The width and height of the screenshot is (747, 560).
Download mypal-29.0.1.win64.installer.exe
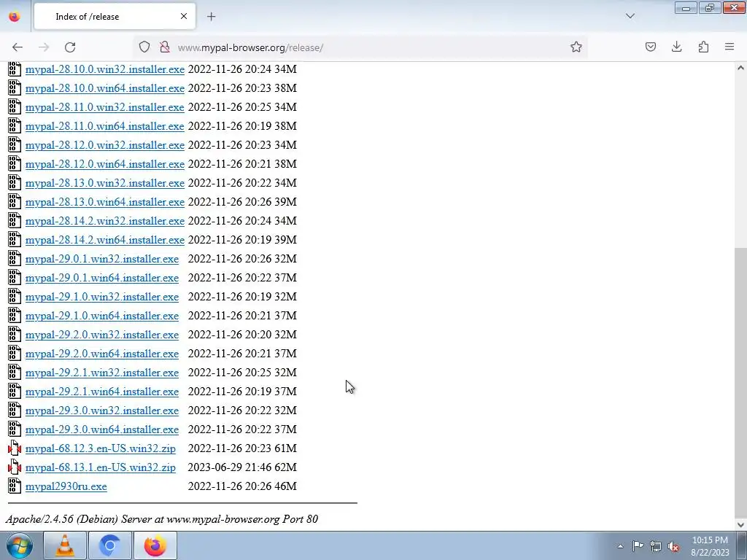point(102,278)
